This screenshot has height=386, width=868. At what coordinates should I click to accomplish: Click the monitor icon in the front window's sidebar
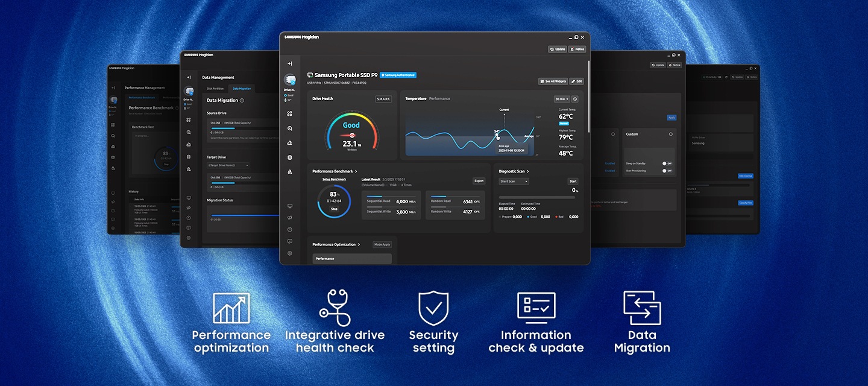[290, 206]
